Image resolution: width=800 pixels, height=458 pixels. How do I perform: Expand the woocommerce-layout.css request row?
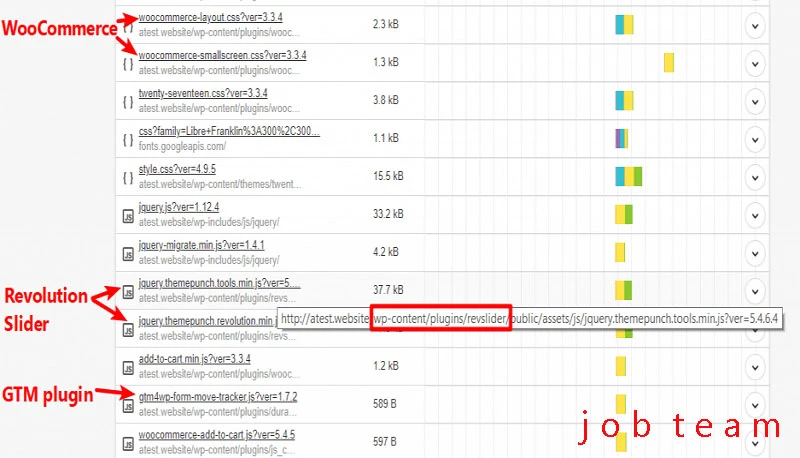point(755,24)
